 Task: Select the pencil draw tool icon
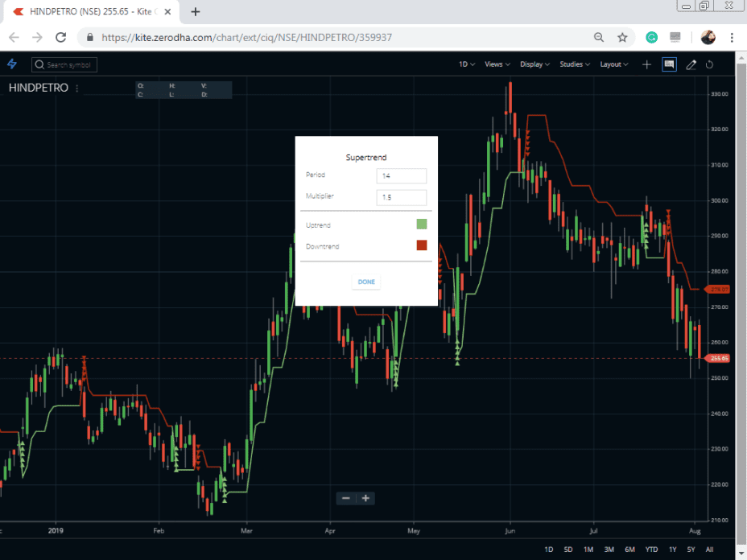[691, 64]
